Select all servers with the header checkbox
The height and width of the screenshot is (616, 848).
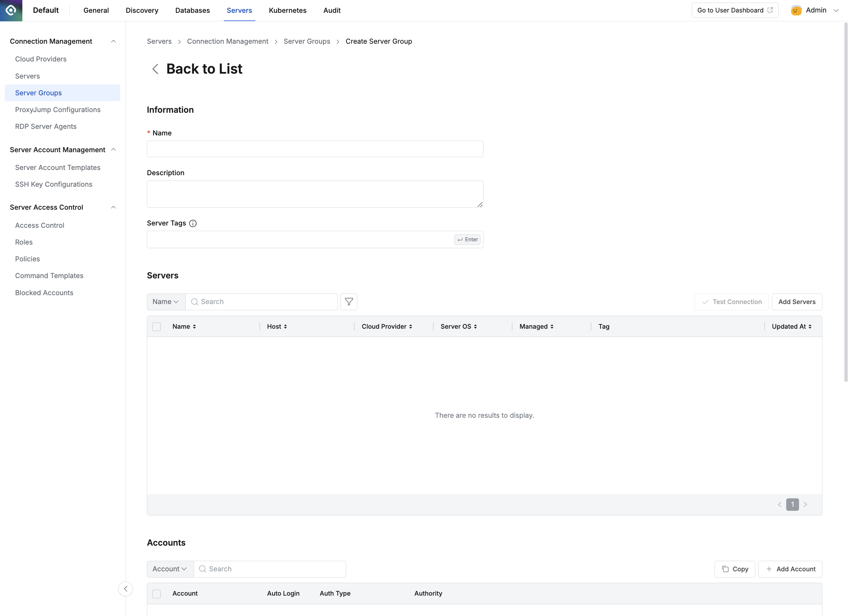(x=156, y=326)
